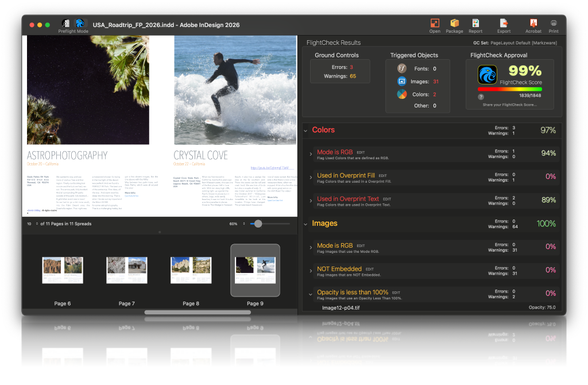
Task: Edit the images Mode is RGB control
Action: [361, 246]
